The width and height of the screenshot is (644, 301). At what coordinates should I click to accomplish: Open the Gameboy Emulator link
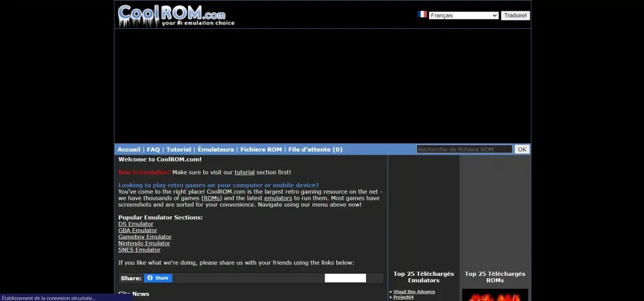pos(145,237)
